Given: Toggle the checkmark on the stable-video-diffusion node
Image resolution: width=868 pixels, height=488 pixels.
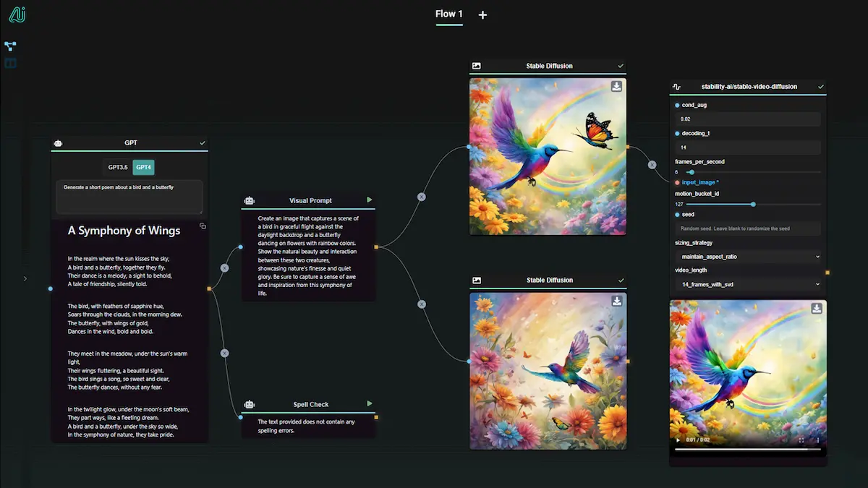Looking at the screenshot, I should [x=821, y=86].
